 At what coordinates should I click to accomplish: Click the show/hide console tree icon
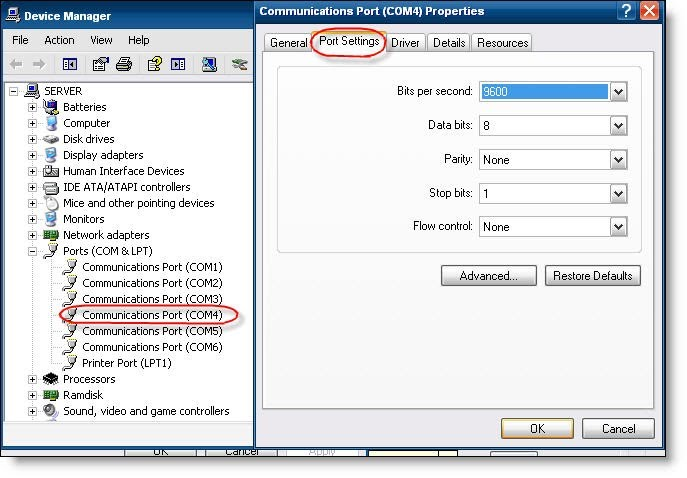coord(70,65)
